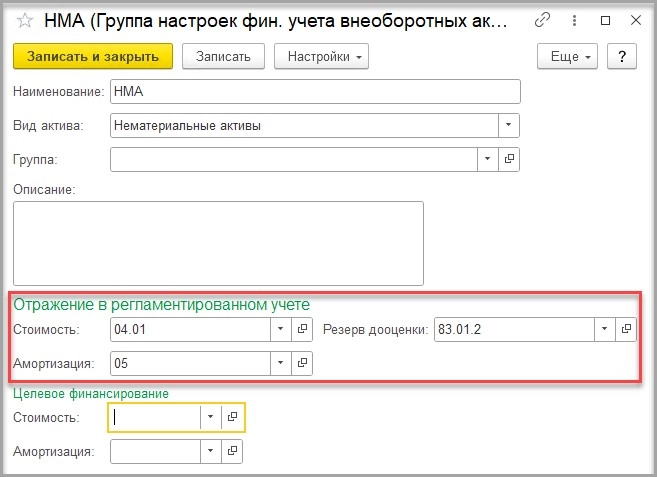The height and width of the screenshot is (477, 657).
Task: Click the focused Целевое финансирование Стоимость input
Action: pos(155,417)
